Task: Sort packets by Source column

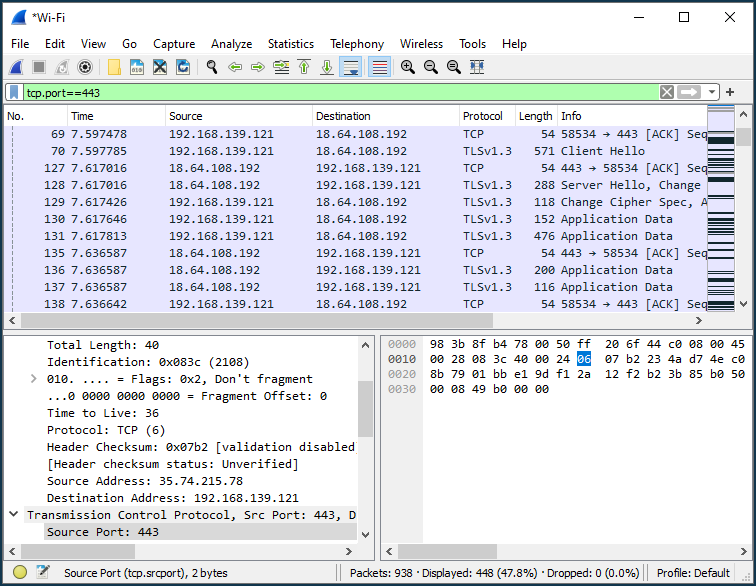Action: point(238,116)
